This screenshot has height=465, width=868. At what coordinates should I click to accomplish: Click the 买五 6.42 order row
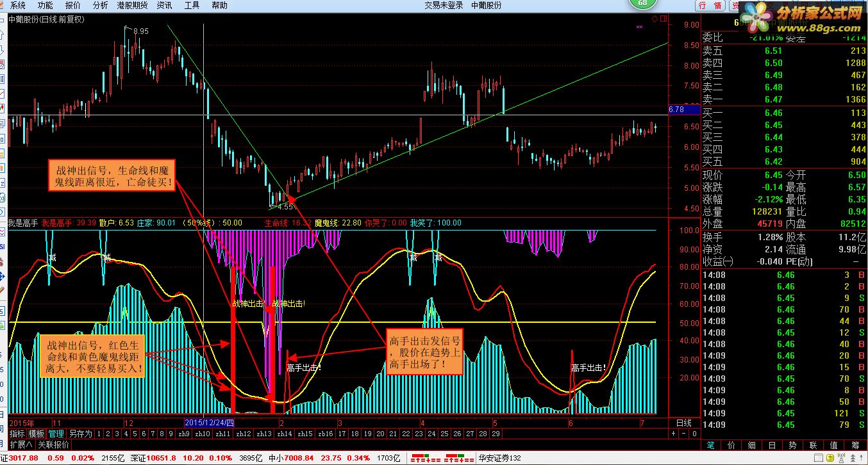pyautogui.click(x=783, y=161)
